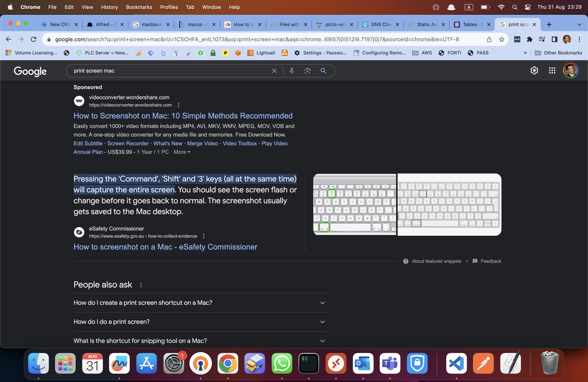The image size is (588, 382).
Task: Open Google account profile picture
Action: pos(570,71)
